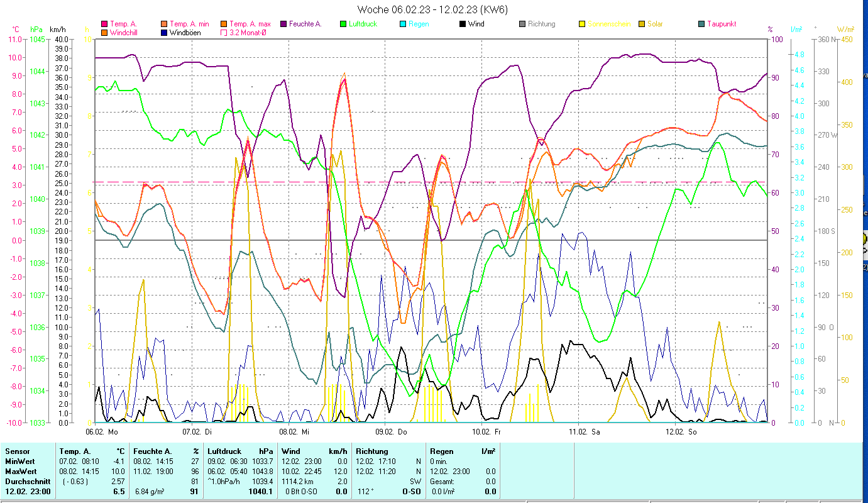Click the "Feuchte A." legend label
The image size is (868, 503).
click(305, 24)
